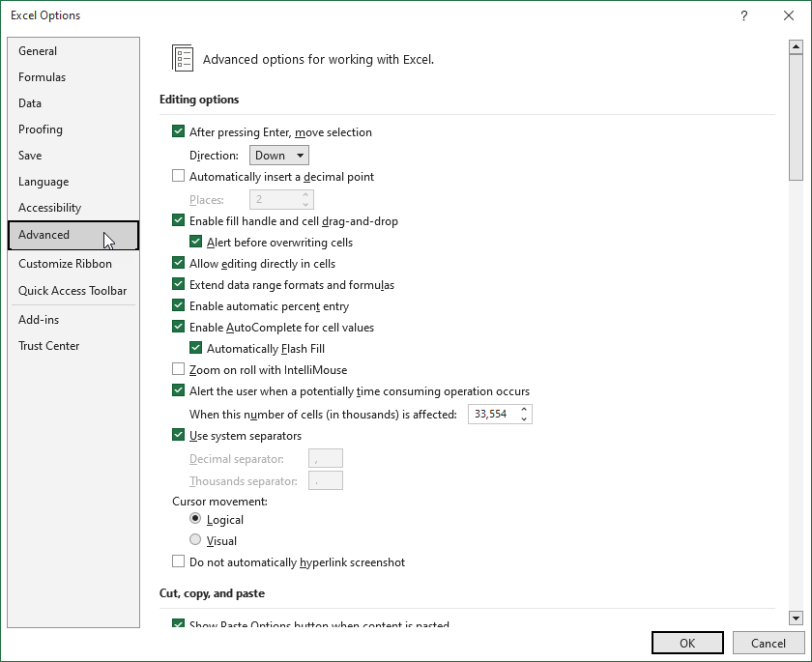The width and height of the screenshot is (812, 662).
Task: Dismiss the dialog using Cancel
Action: click(x=768, y=642)
